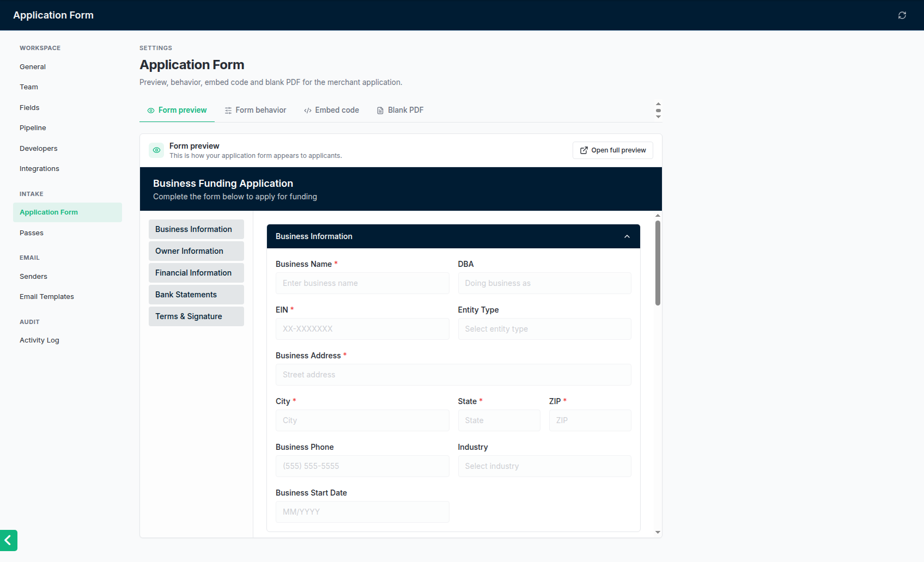This screenshot has width=924, height=562.
Task: Select Business Information in section list
Action: click(x=196, y=229)
